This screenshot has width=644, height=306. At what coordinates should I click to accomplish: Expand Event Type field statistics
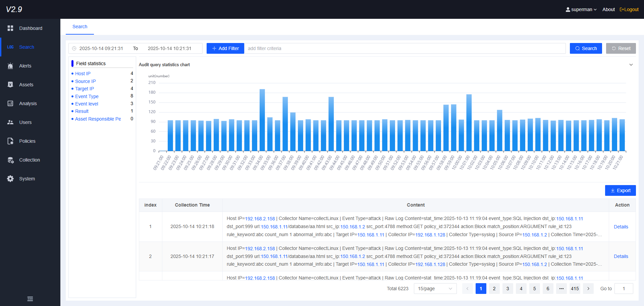coord(87,96)
